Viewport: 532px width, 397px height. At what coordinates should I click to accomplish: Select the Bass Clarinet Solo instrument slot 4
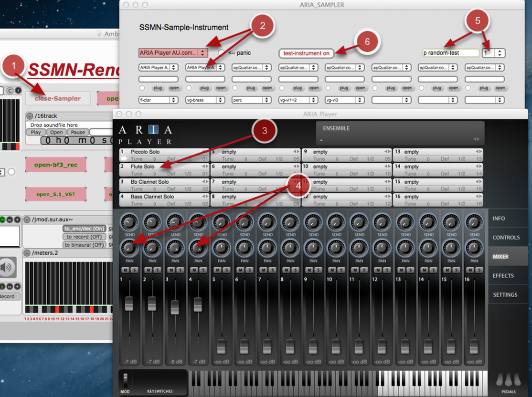coord(164,200)
